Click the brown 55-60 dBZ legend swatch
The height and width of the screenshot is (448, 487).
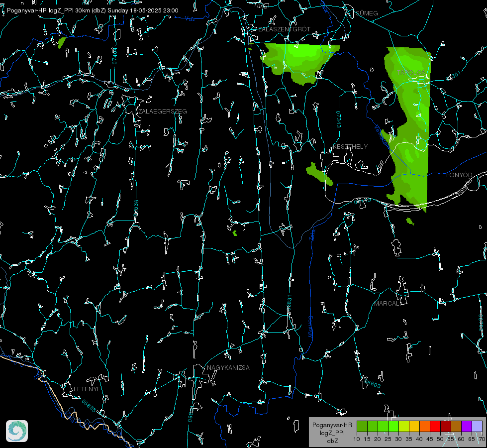pos(456,426)
